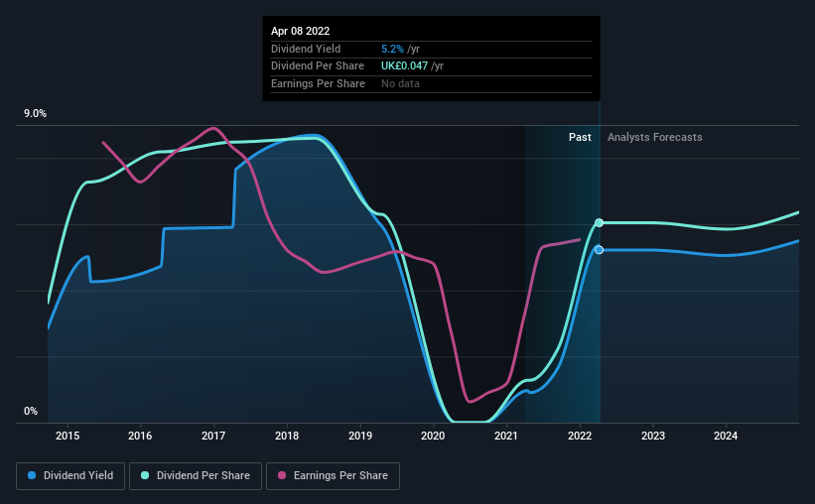This screenshot has width=815, height=504.
Task: Click the blue Dividend Yield legend dot
Action: click(32, 475)
